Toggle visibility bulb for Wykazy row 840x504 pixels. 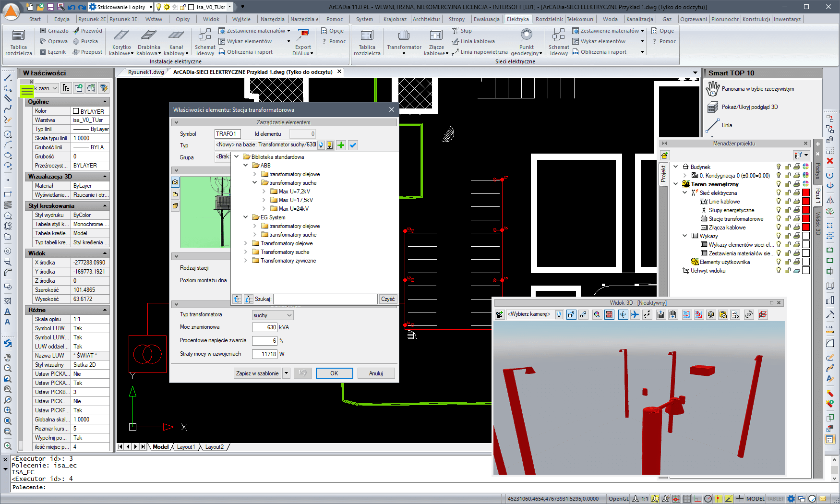coord(779,236)
